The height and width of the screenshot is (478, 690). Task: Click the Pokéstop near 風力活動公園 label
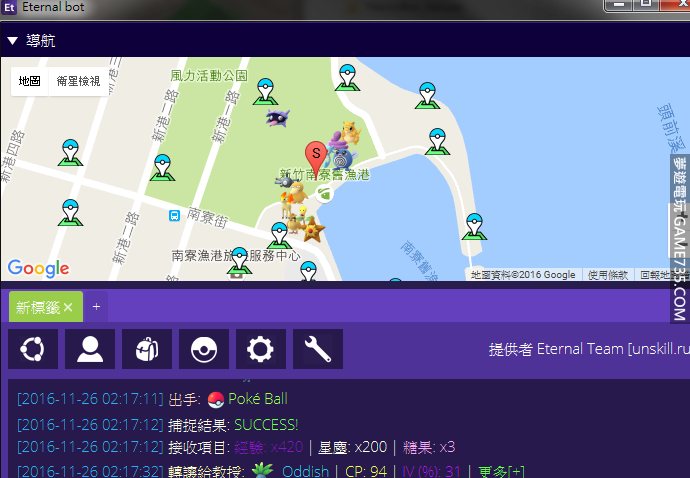265,91
